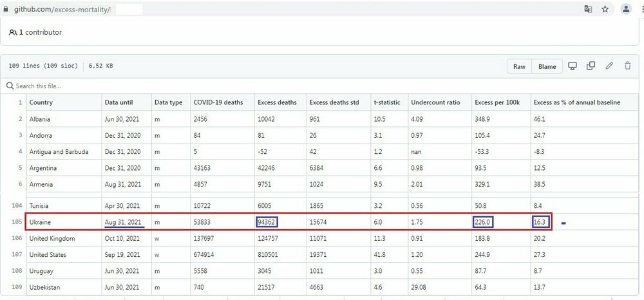Open the Raw file view

pyautogui.click(x=519, y=66)
